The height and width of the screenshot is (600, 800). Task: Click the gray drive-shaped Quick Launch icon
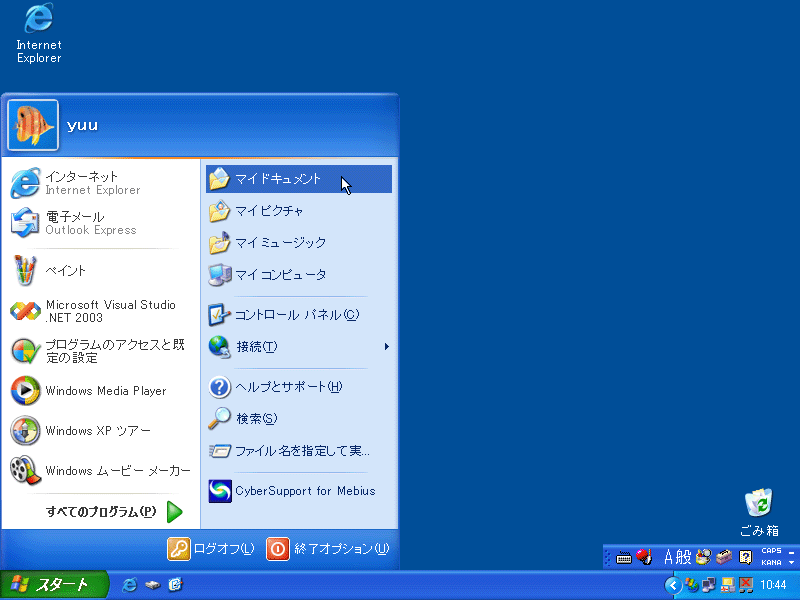coord(153,585)
